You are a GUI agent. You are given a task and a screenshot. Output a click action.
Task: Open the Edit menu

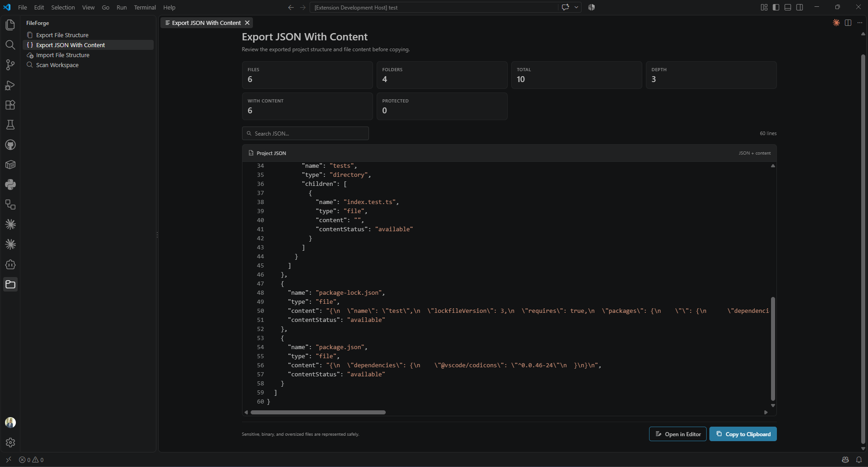click(x=39, y=7)
